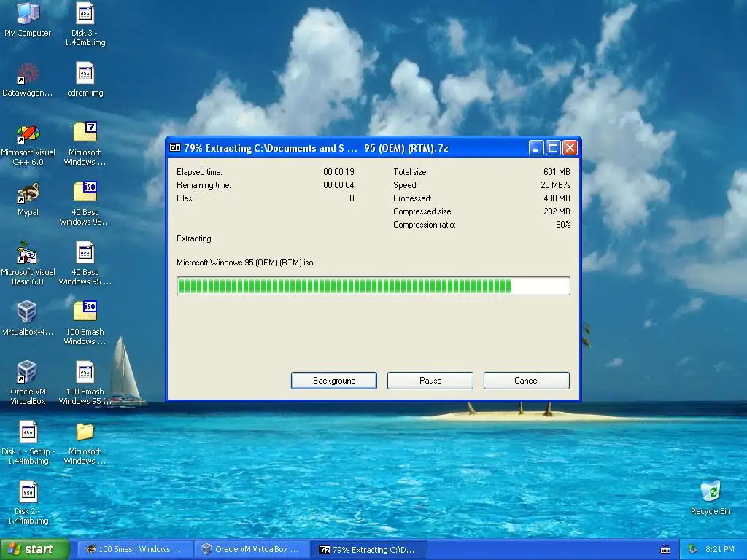
Task: Click the file name Microsoft Windows 95 (OEM) (RTM).iso
Action: 245,262
